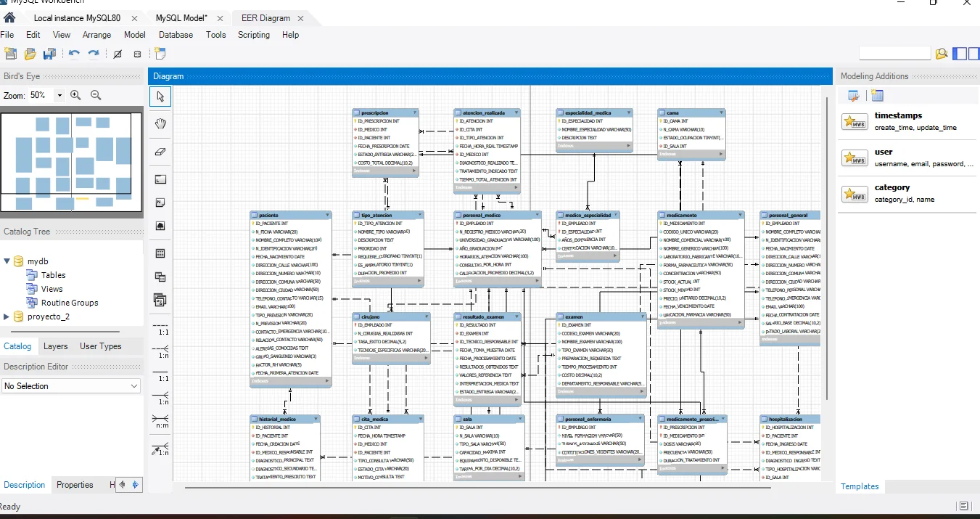Image resolution: width=980 pixels, height=519 pixels.
Task: Select the New Text Note tool
Action: tap(160, 203)
